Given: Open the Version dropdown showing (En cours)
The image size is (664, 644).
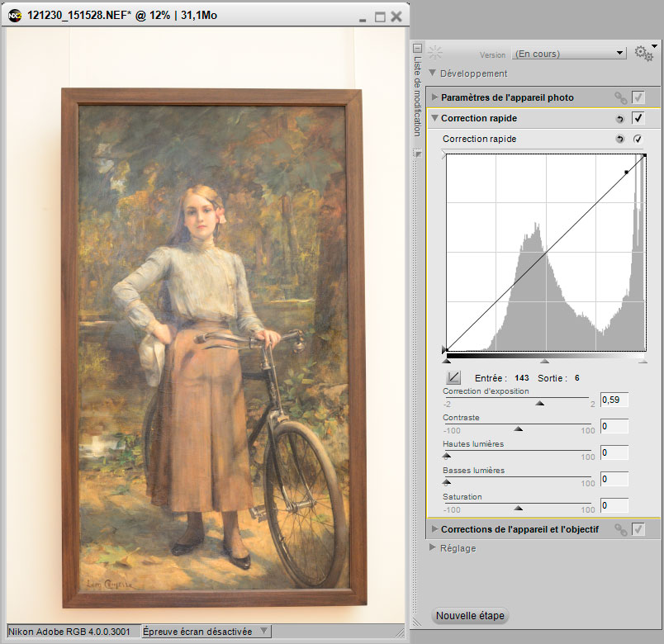Looking at the screenshot, I should click(x=569, y=54).
